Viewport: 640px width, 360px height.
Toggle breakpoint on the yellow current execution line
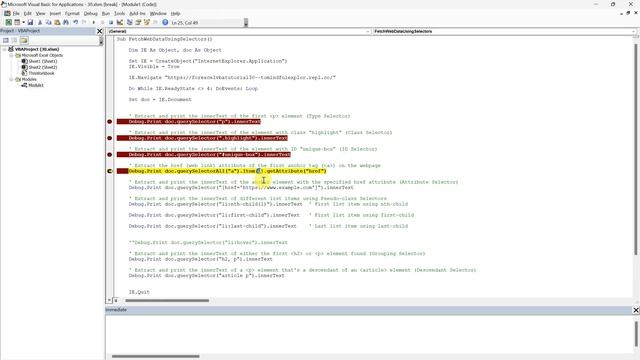(x=109, y=171)
